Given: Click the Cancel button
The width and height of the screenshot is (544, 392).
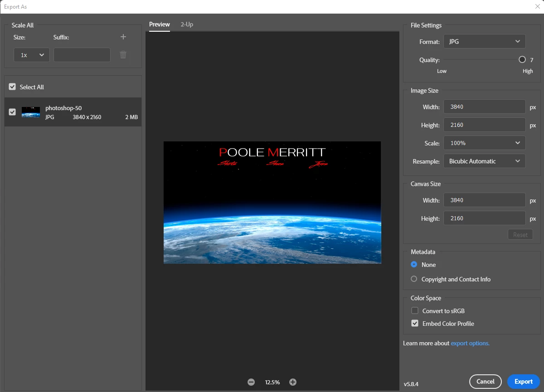Looking at the screenshot, I should pos(486,382).
